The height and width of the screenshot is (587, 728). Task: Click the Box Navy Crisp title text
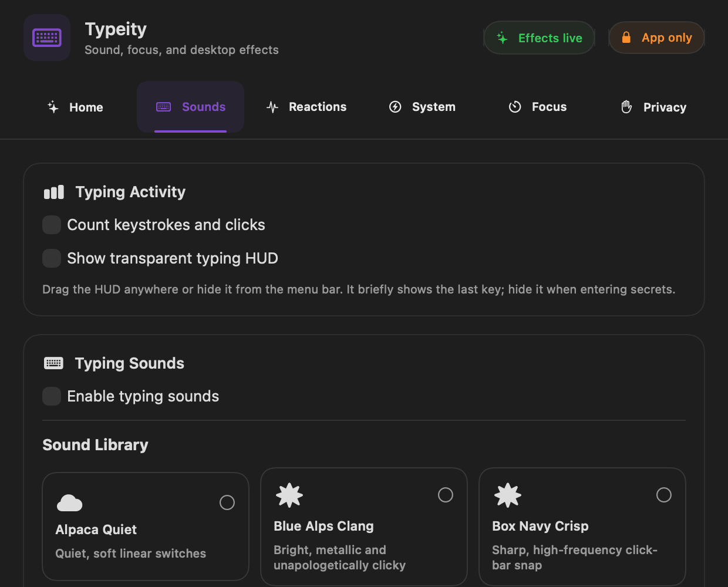coord(540,526)
